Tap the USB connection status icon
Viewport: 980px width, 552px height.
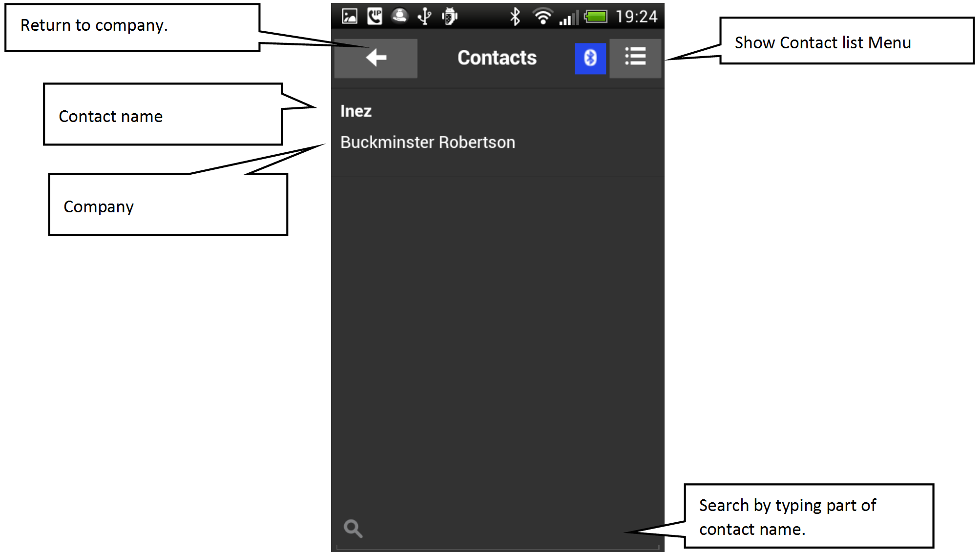point(424,17)
